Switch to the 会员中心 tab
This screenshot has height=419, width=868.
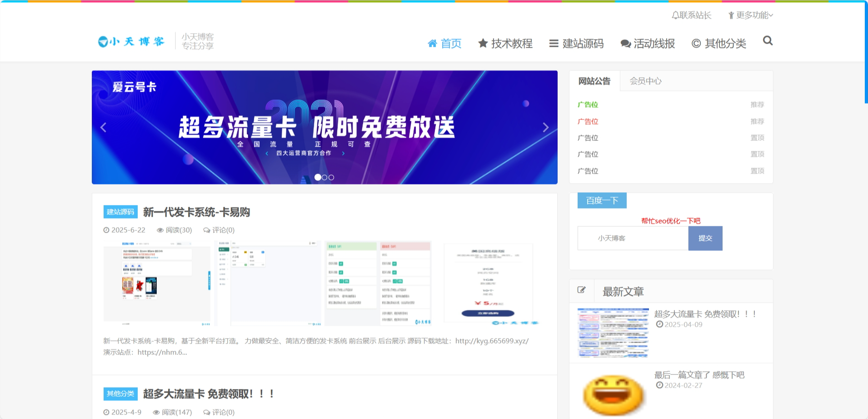(x=645, y=81)
